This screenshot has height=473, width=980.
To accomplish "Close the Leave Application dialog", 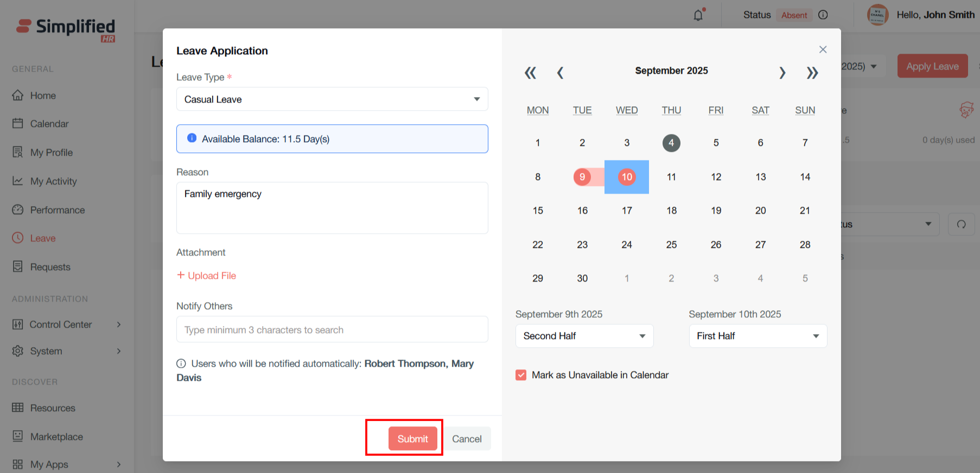I will click(x=823, y=49).
